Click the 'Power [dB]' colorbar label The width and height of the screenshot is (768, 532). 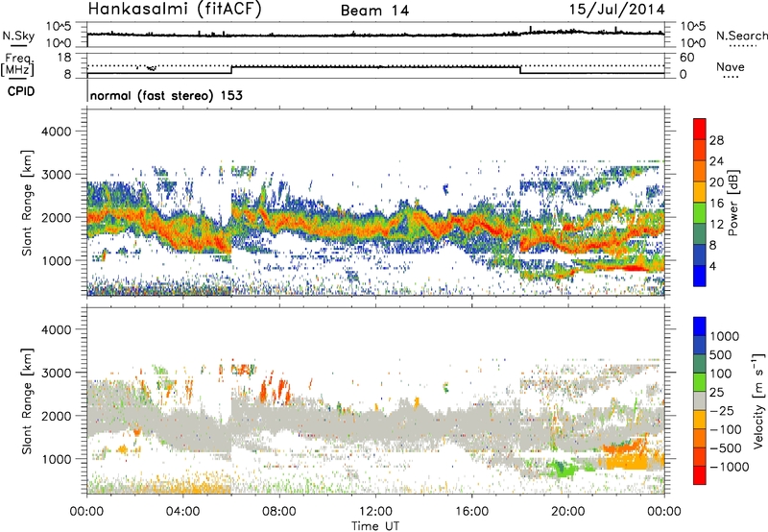[x=732, y=203]
